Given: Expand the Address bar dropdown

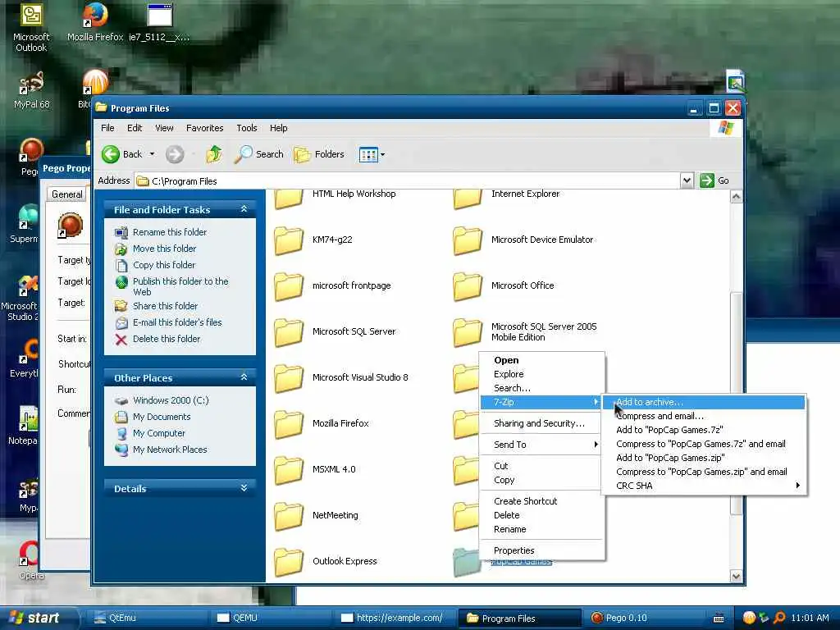Looking at the screenshot, I should [687, 180].
